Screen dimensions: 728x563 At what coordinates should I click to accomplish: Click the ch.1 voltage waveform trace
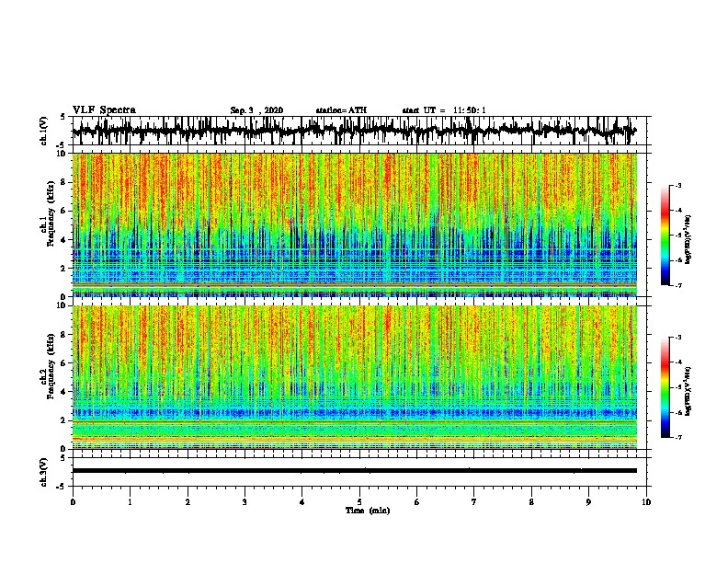(355, 131)
